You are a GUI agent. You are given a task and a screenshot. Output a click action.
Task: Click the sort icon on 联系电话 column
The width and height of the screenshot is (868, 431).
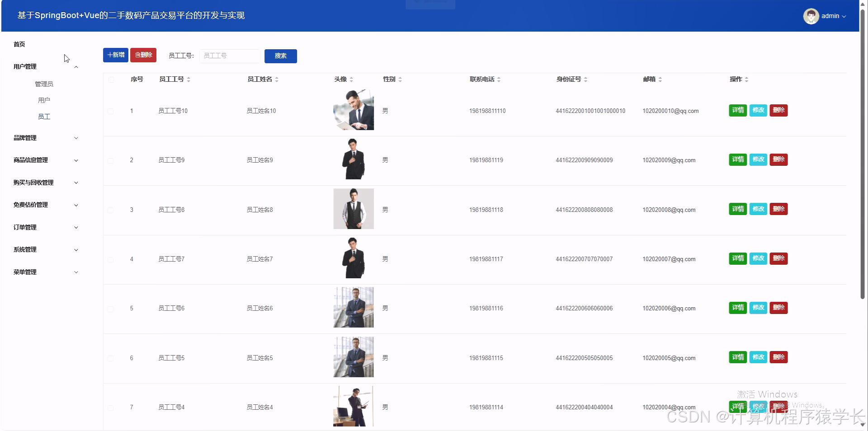coord(499,79)
